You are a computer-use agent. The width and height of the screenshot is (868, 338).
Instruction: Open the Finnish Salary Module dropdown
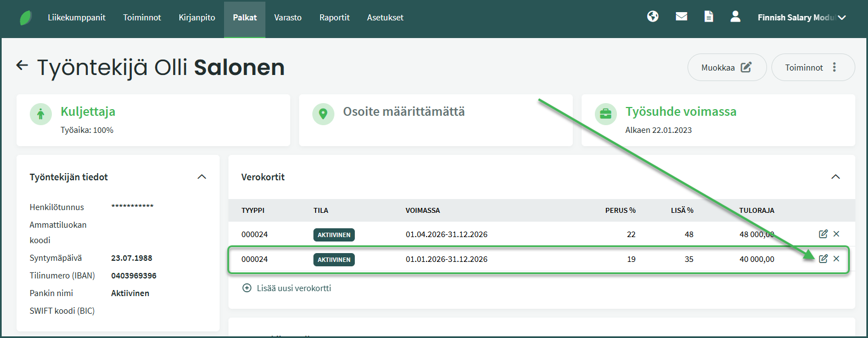(x=801, y=18)
